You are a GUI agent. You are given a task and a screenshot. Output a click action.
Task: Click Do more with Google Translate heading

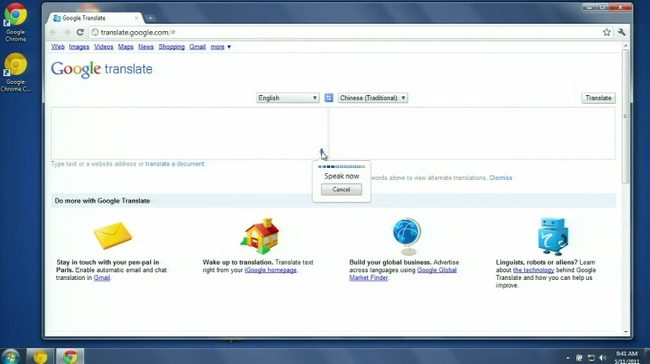click(x=102, y=201)
